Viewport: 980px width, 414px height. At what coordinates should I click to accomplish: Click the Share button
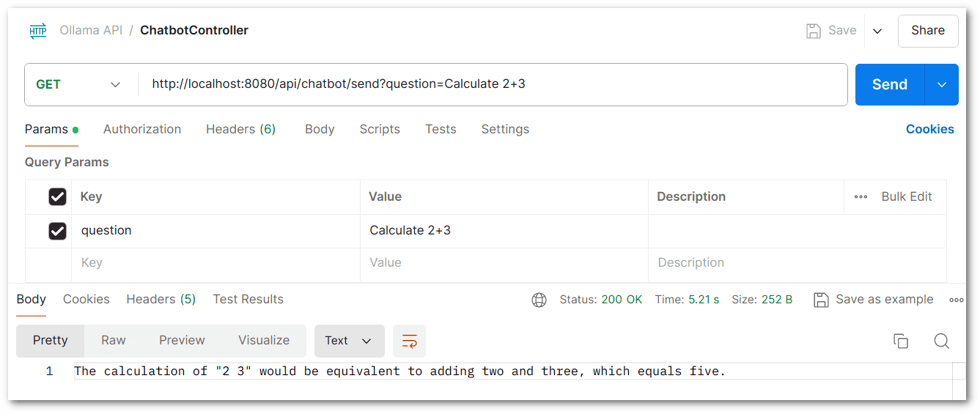pos(928,31)
